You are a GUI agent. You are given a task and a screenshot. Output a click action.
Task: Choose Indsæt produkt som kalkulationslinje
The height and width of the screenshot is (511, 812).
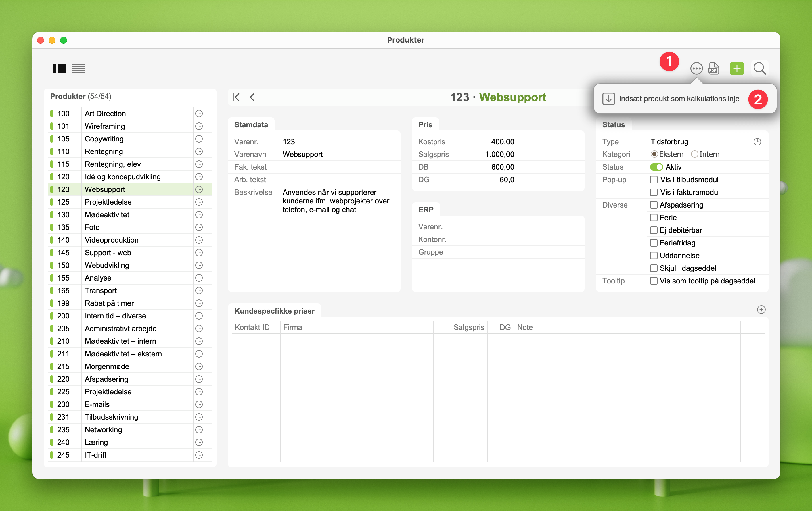(679, 99)
